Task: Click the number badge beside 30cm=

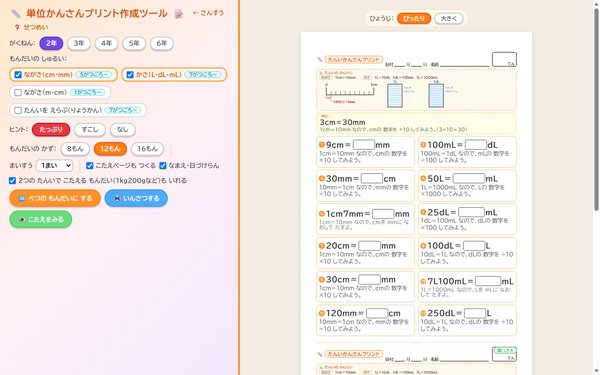Action: click(322, 280)
